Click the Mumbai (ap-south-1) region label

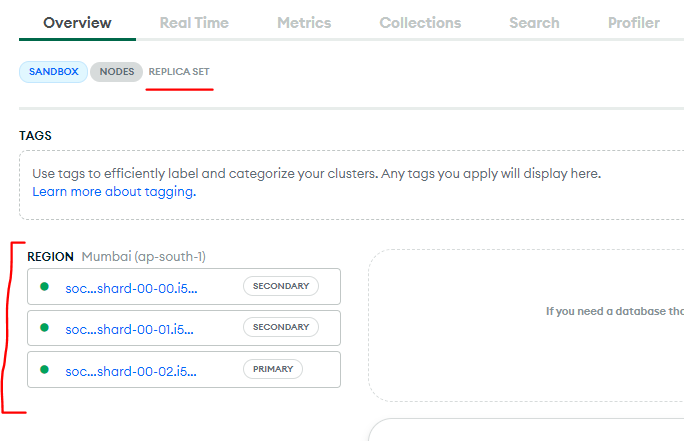point(143,257)
